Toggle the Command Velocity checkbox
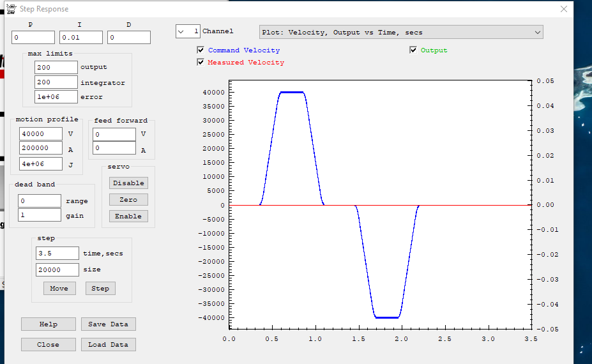 coord(201,50)
